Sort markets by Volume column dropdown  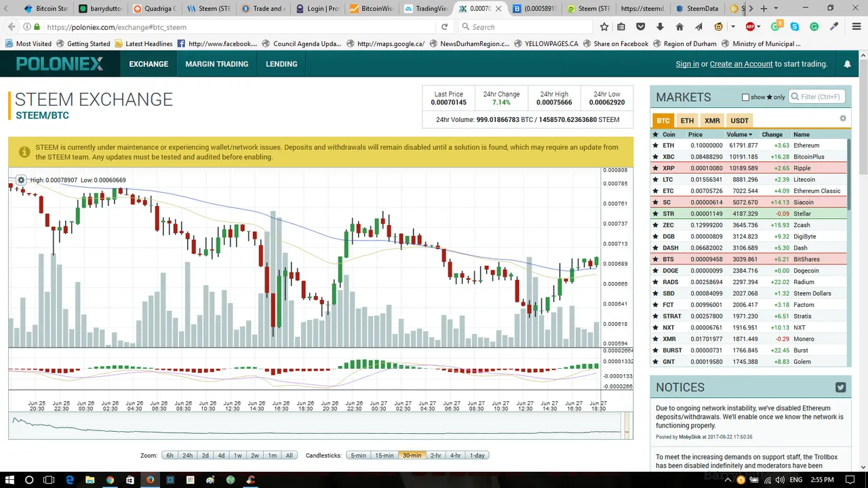(x=739, y=135)
